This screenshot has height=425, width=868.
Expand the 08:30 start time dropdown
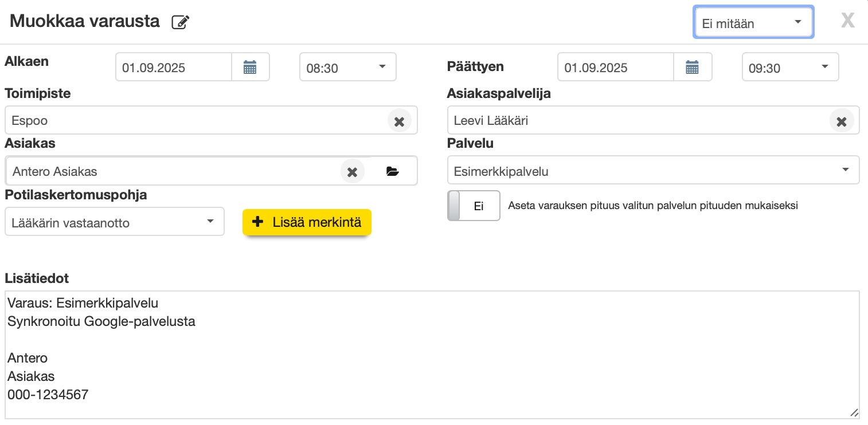click(x=347, y=68)
